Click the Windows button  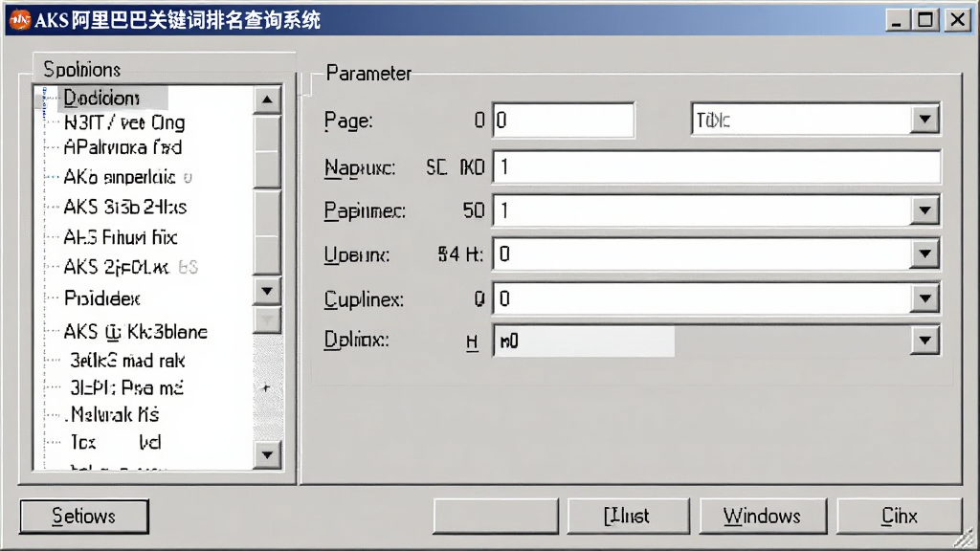tap(763, 516)
